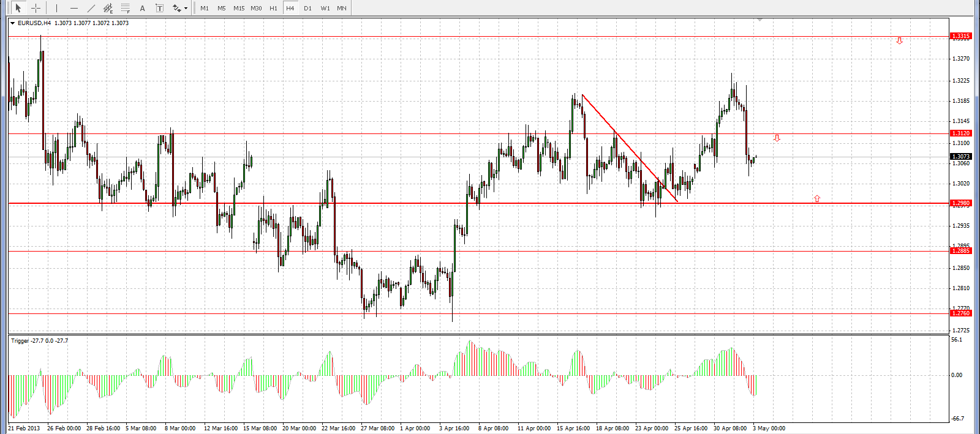The image size is (980, 434).
Task: Switch to M30 timeframe
Action: pos(256,8)
